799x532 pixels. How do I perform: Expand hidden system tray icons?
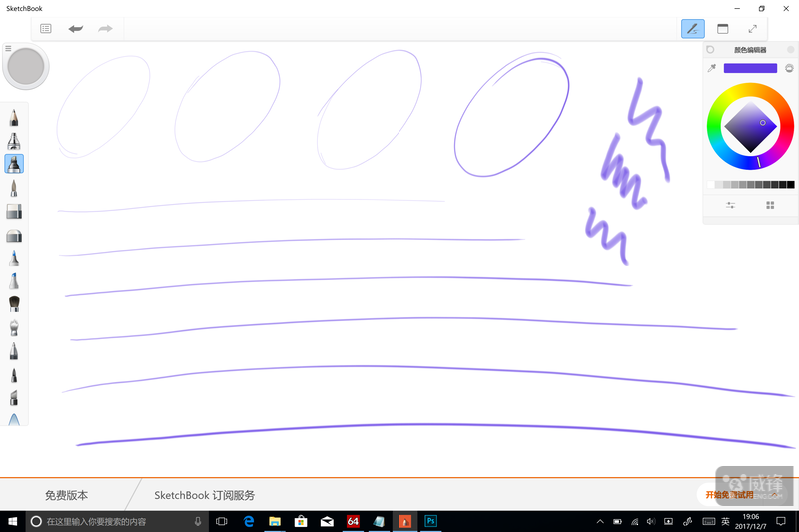pos(600,521)
